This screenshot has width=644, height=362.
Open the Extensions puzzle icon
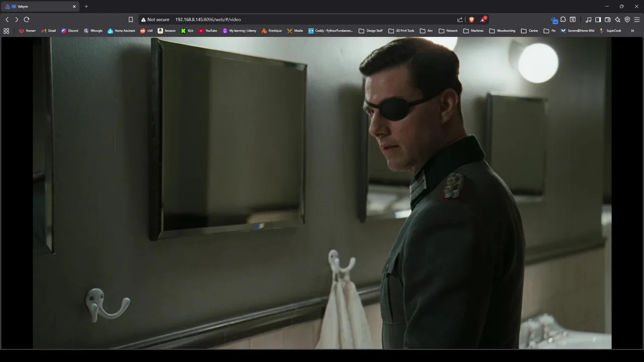click(563, 20)
